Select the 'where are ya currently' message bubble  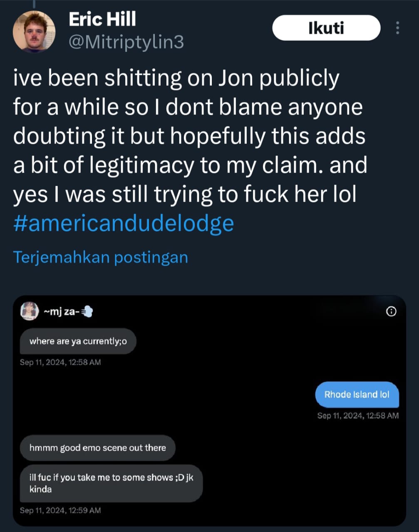(x=78, y=341)
